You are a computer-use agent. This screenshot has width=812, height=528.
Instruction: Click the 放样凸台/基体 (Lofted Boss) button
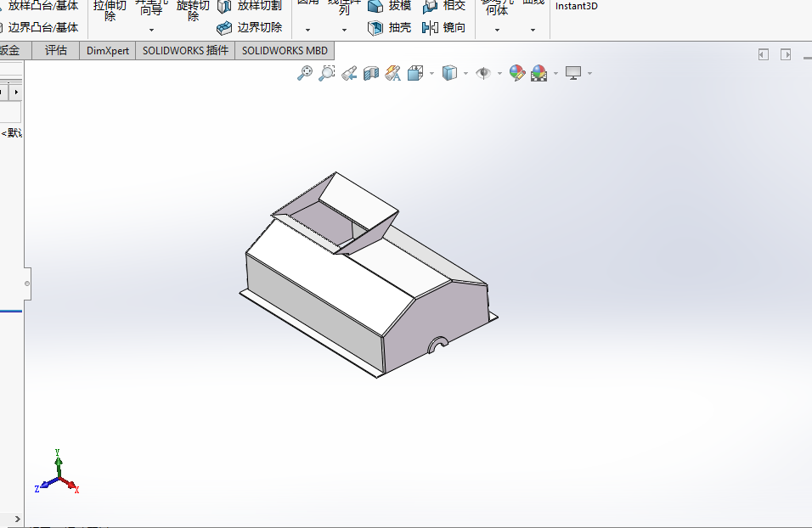click(39, 6)
